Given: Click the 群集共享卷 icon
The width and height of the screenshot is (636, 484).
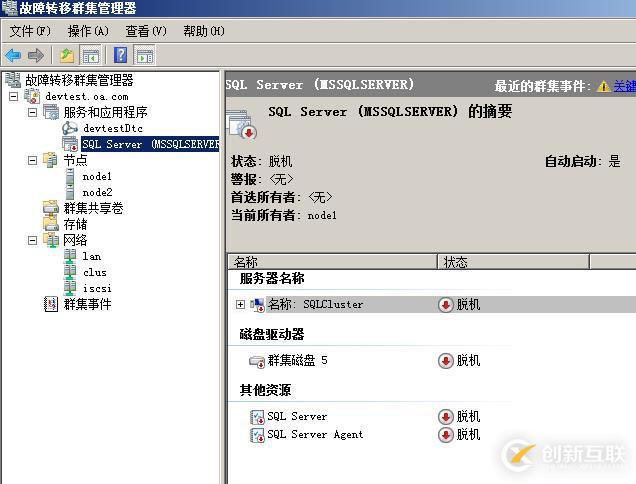Looking at the screenshot, I should click(51, 208).
